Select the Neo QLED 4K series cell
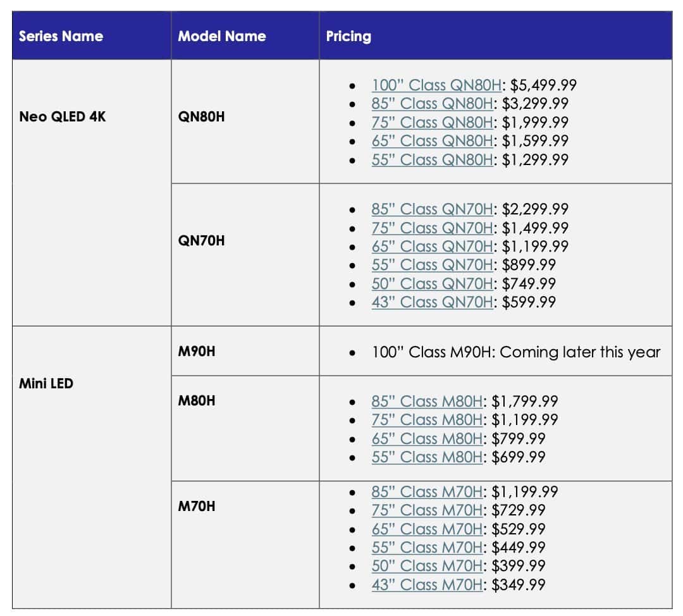The width and height of the screenshot is (683, 616). point(92,192)
